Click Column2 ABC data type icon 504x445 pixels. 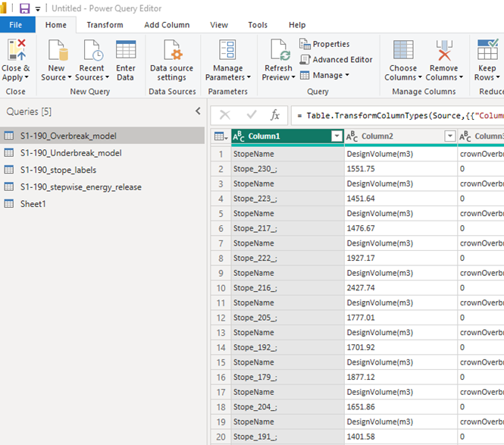(352, 136)
